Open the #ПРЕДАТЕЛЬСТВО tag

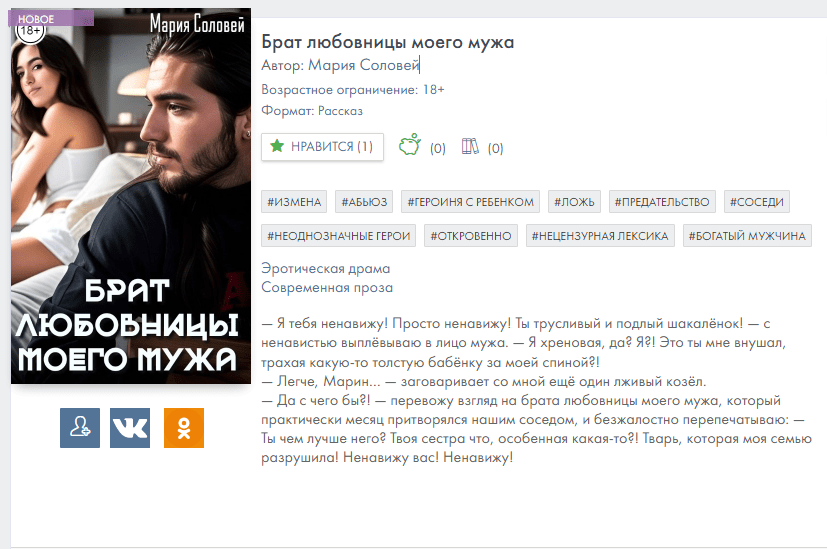click(x=662, y=202)
